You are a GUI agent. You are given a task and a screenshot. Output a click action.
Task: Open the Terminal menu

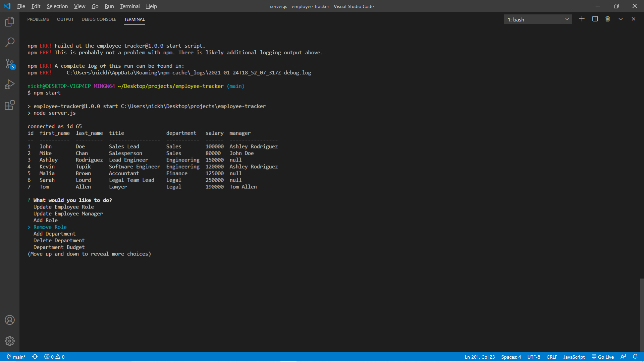tap(129, 6)
